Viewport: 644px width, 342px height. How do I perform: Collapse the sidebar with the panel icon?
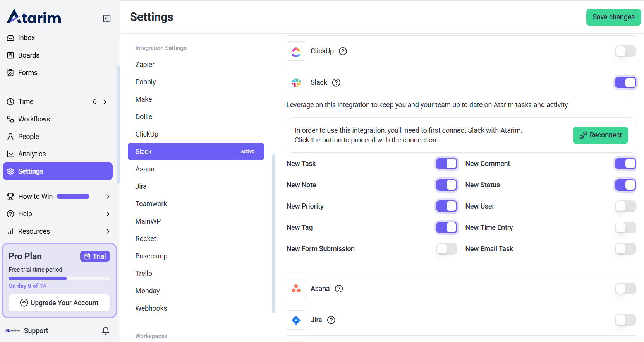pyautogui.click(x=107, y=19)
